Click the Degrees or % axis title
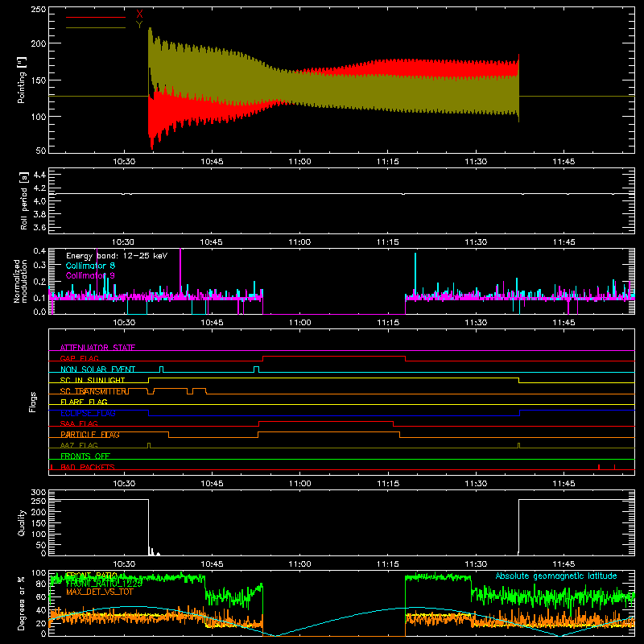Image resolution: width=644 pixels, height=644 pixels. point(22,603)
